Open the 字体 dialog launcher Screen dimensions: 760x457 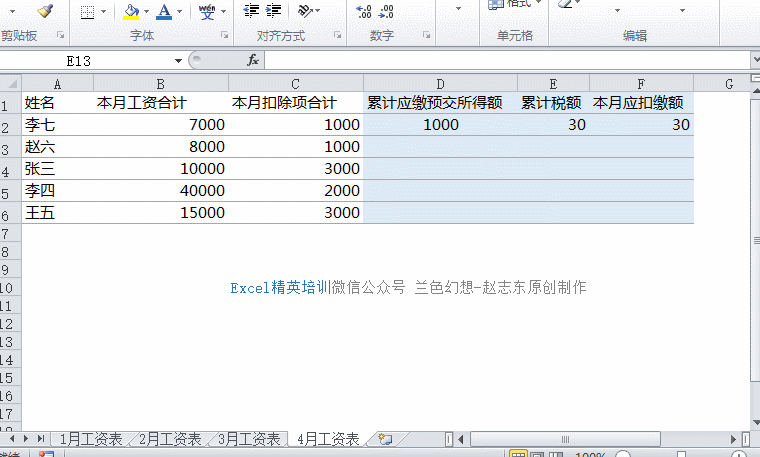[x=224, y=35]
